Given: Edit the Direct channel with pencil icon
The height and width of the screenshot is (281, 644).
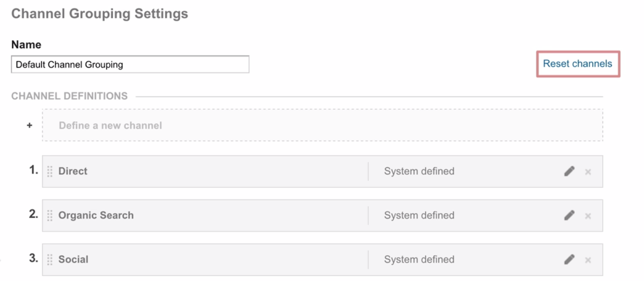Looking at the screenshot, I should 569,172.
